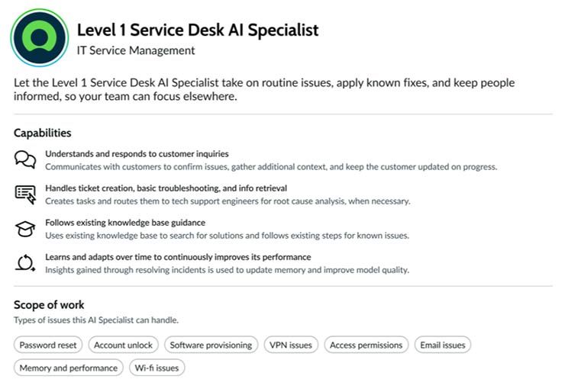Click the Email issues tag

coord(443,345)
